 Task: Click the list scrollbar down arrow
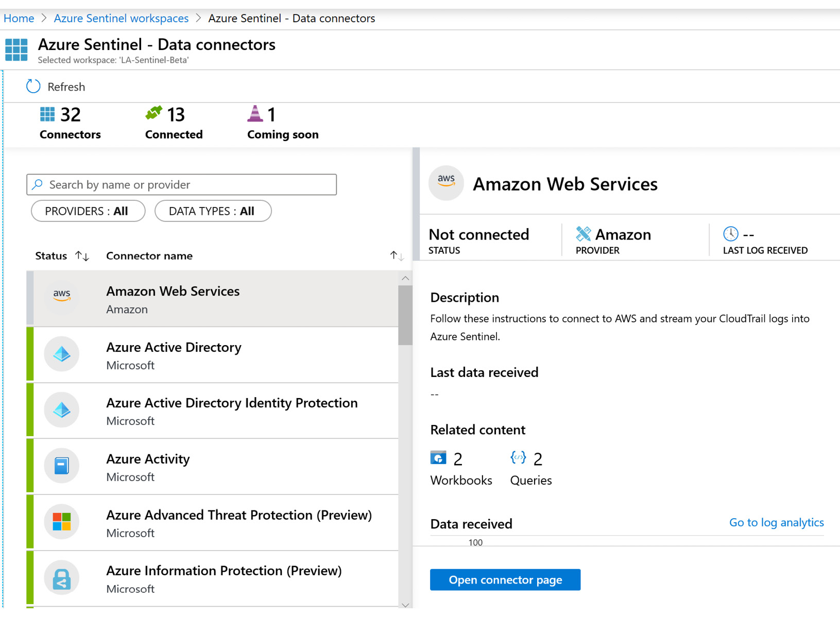coord(405,605)
